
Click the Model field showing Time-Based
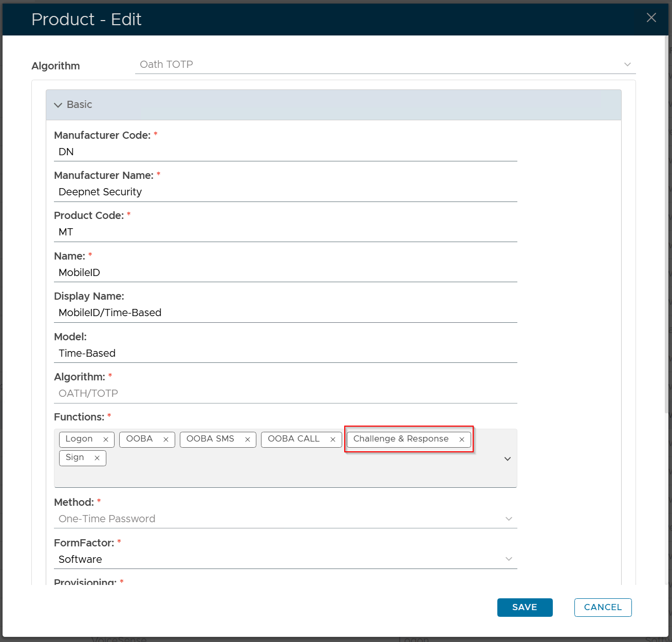click(285, 354)
